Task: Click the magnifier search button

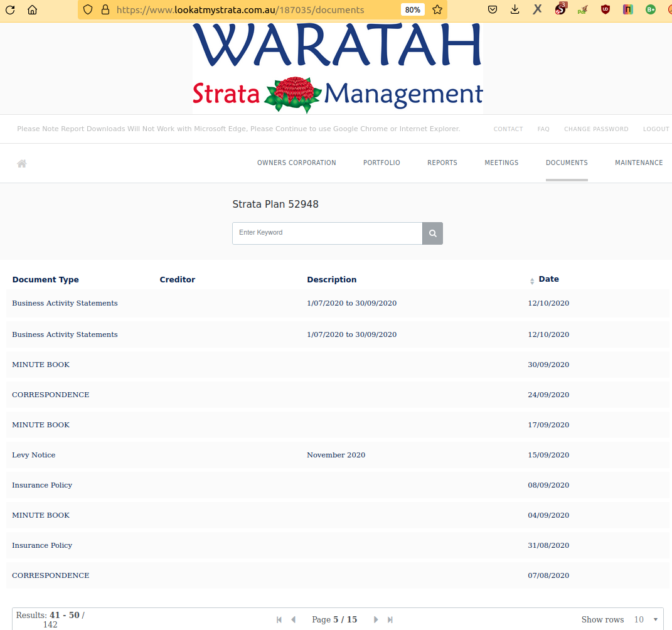Action: pos(432,233)
